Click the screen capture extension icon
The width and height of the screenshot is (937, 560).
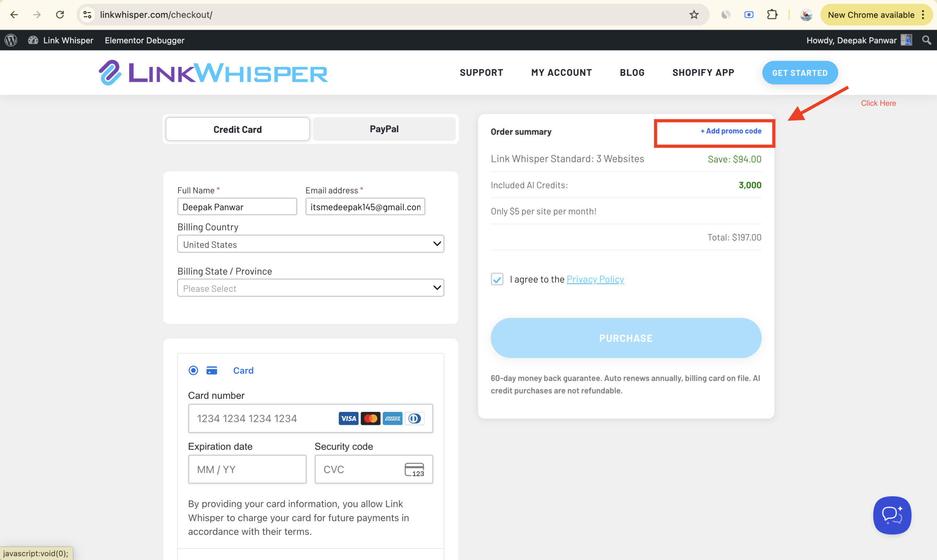pyautogui.click(x=749, y=15)
